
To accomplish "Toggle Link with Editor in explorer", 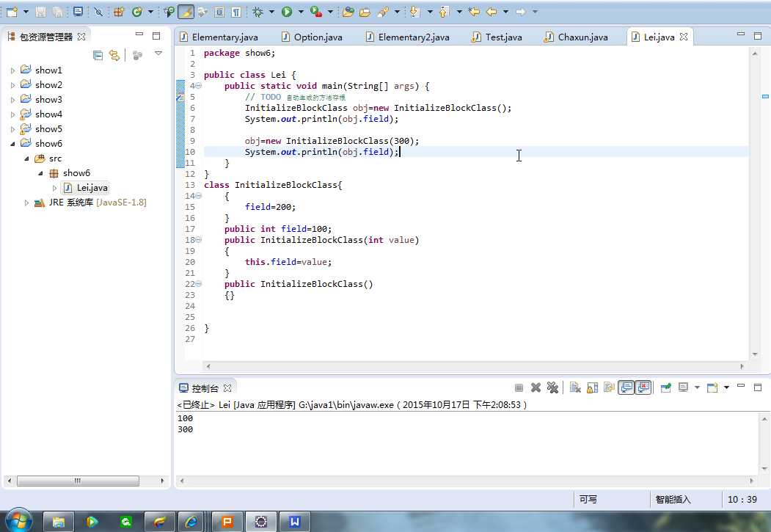I will point(114,55).
